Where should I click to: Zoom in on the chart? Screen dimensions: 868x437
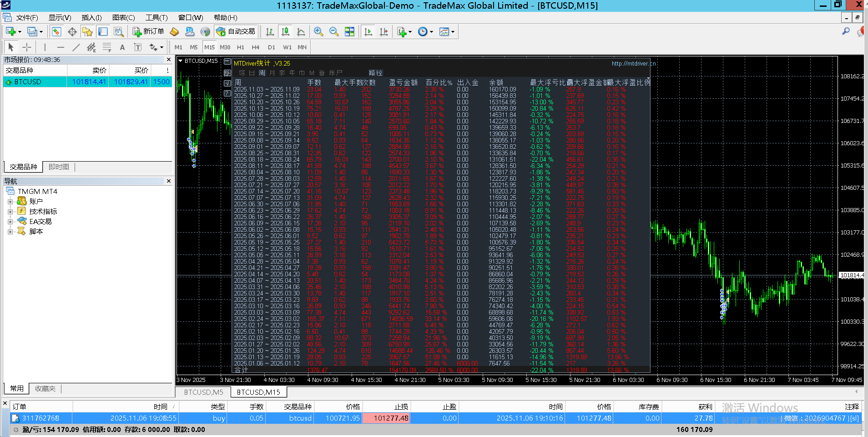318,31
